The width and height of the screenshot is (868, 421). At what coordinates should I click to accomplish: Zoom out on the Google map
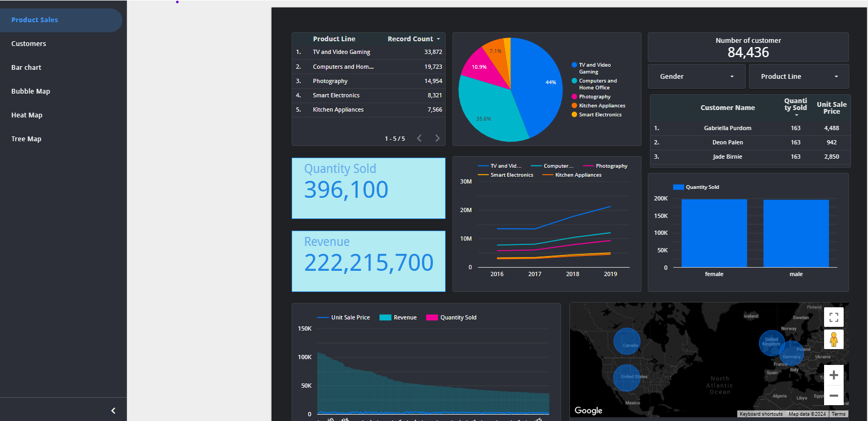point(834,395)
